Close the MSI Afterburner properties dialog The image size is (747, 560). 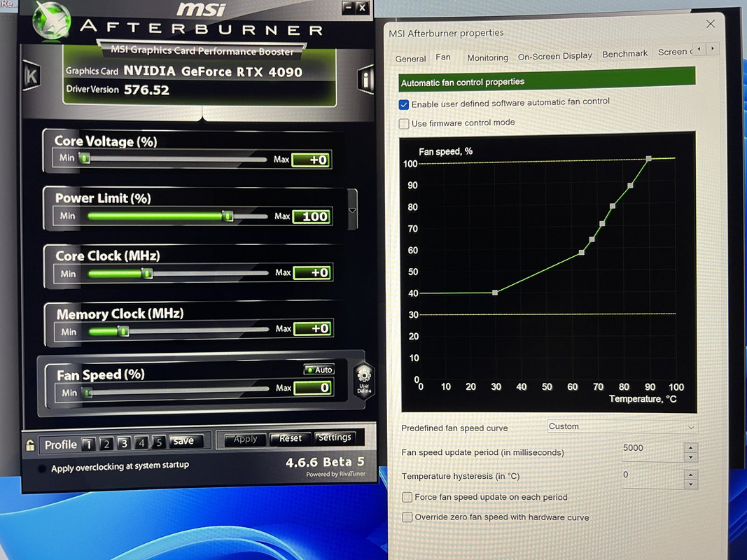pos(711,24)
